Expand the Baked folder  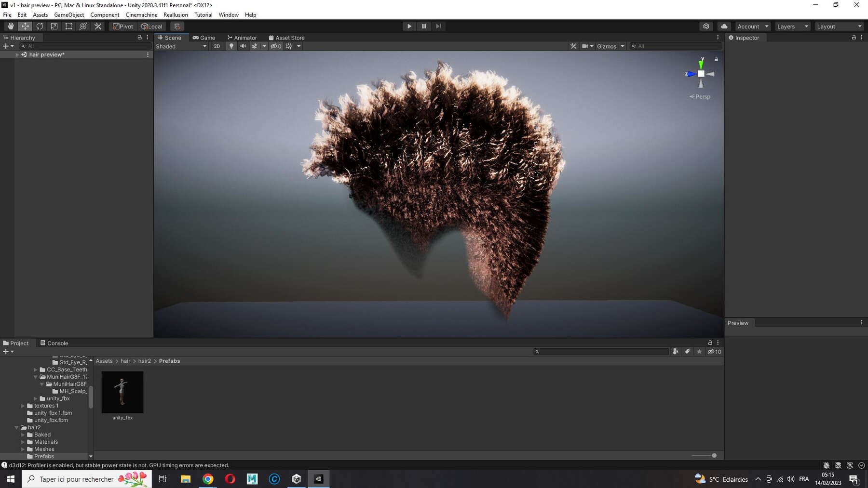tap(23, 435)
